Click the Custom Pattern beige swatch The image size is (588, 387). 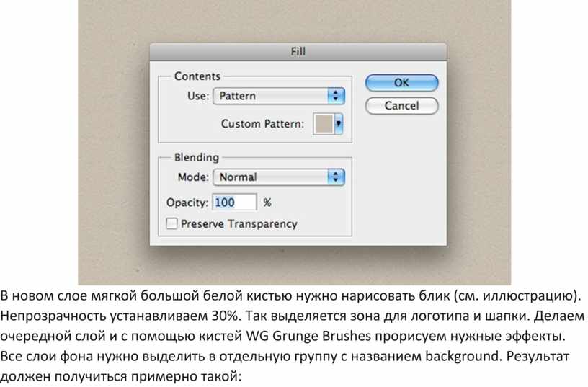tap(324, 124)
